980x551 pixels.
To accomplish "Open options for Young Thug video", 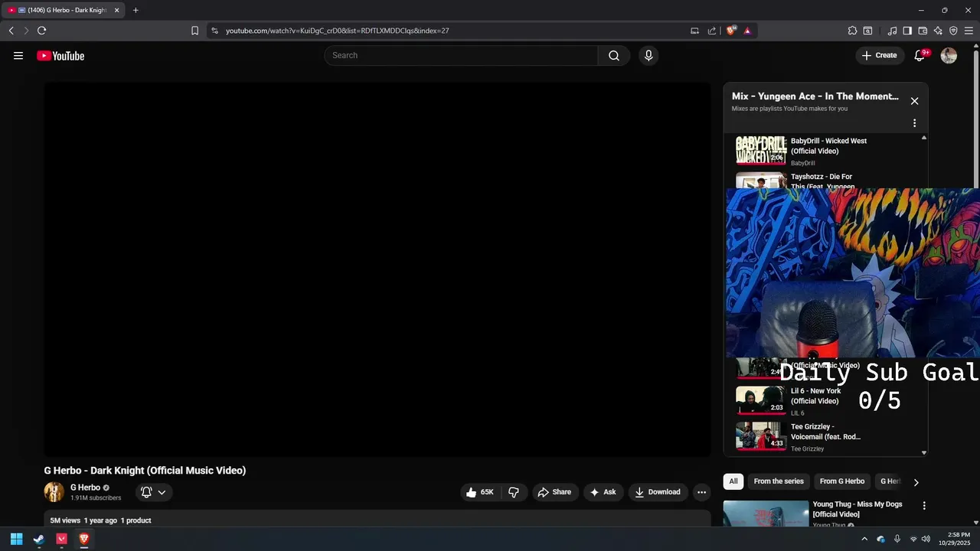I will (924, 506).
